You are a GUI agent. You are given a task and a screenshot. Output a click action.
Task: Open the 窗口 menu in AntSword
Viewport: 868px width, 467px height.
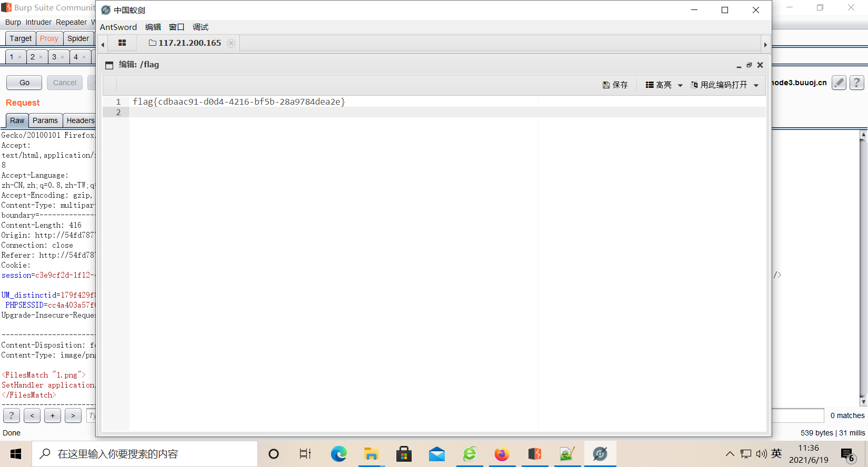point(177,27)
